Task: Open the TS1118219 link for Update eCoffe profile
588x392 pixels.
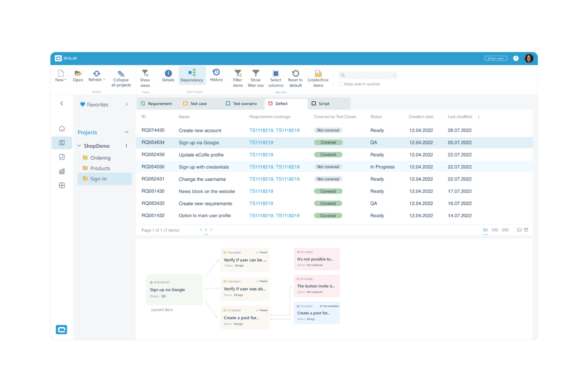Action: coord(261,154)
